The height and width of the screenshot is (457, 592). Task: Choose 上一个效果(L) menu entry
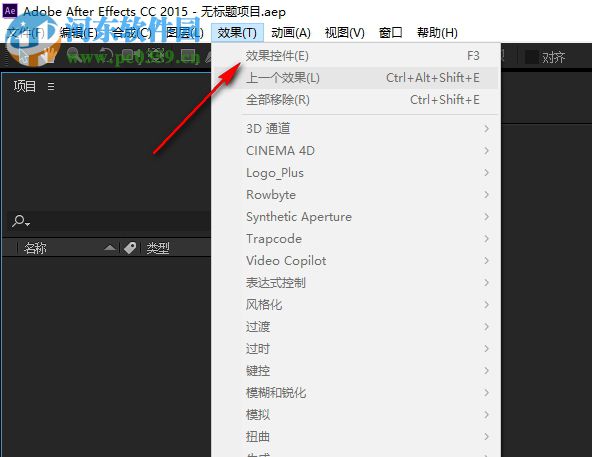[x=356, y=78]
